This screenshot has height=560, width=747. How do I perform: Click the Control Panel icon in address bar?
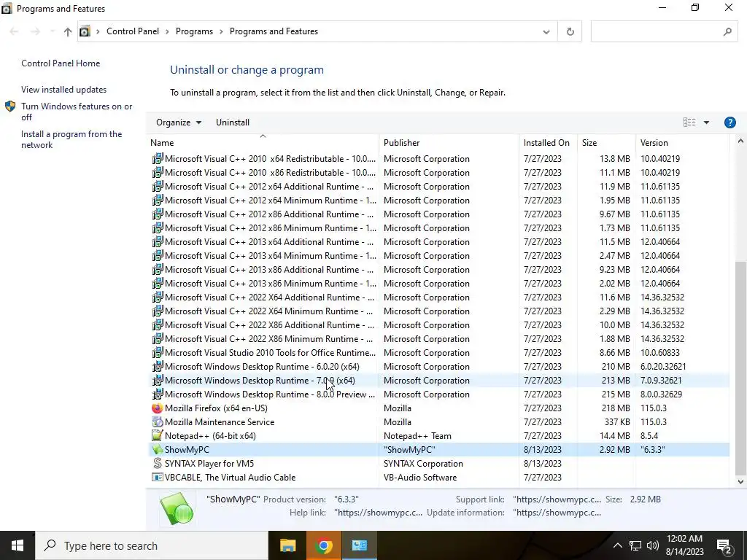85,31
